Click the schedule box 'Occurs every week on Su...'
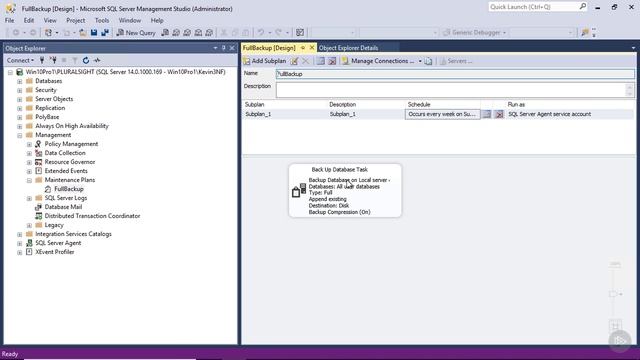 coord(442,114)
